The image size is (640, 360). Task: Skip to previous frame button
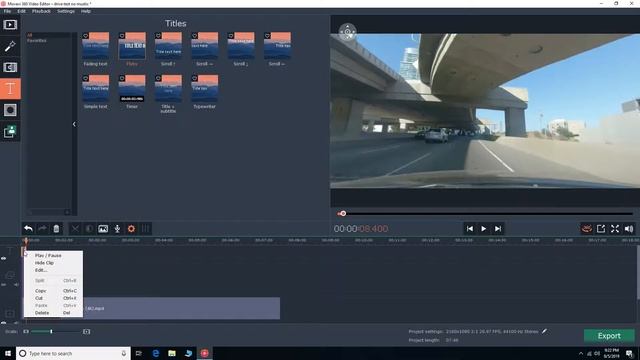click(470, 229)
